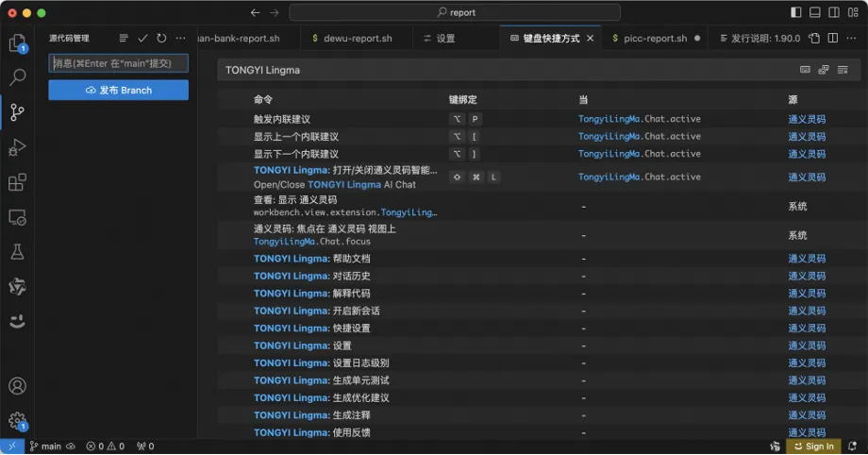Open the Search view in activity bar
Screen dimensions: 868x455
(17, 77)
